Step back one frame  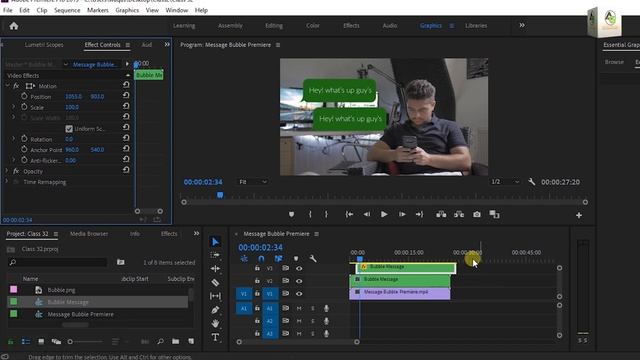(367, 214)
